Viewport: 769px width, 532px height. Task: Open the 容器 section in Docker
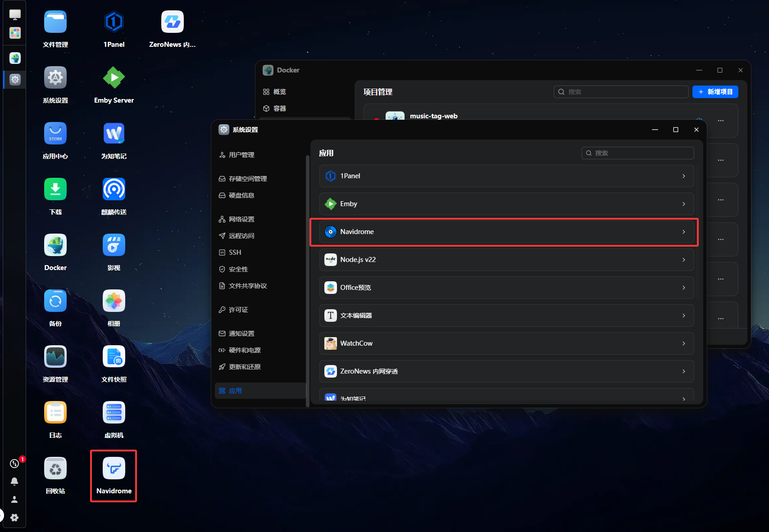(279, 108)
